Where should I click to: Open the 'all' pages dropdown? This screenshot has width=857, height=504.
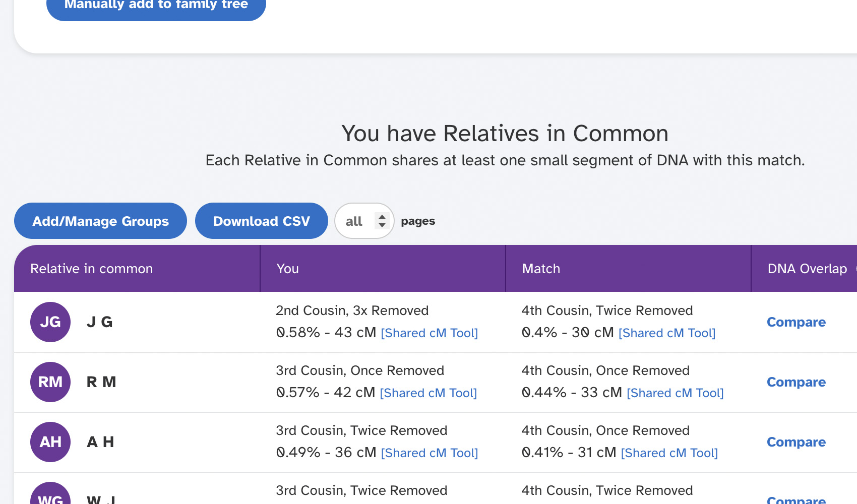coord(364,221)
